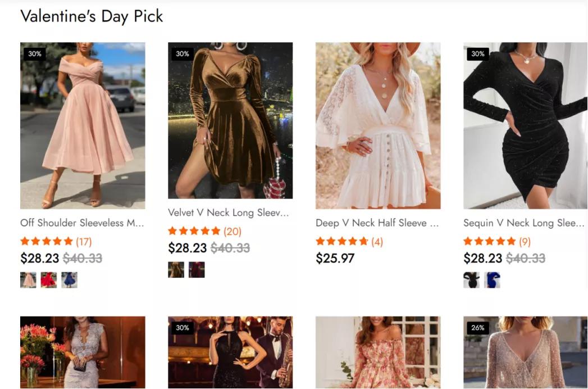Select black swatch for Sequin V Neck dress
The image size is (588, 389).
coord(471,280)
